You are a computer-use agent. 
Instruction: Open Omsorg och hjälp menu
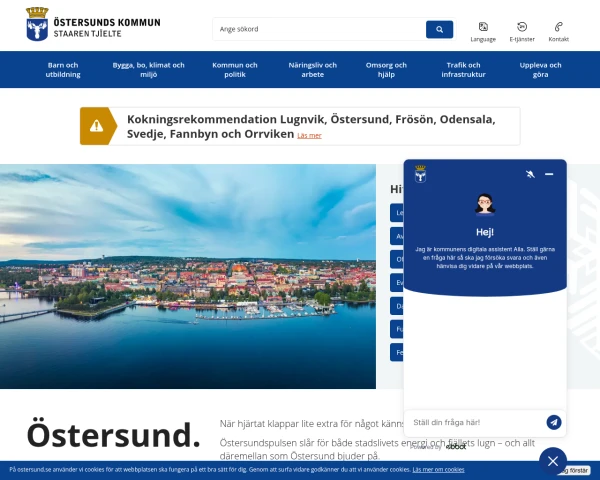[386, 70]
